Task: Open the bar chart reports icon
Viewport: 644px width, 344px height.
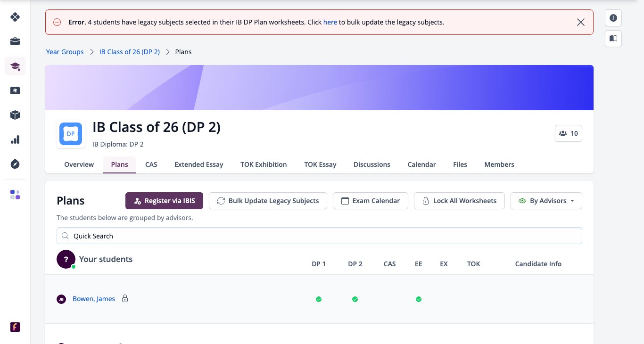Action: click(15, 139)
